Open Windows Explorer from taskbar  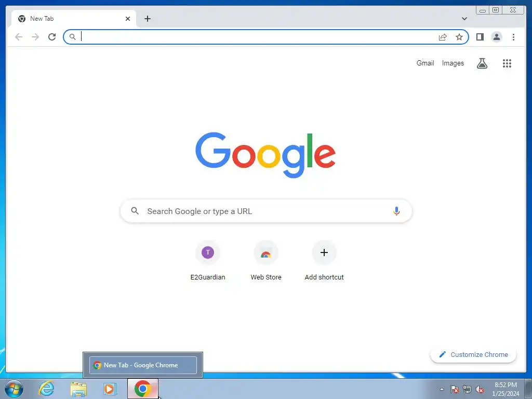[x=78, y=389]
